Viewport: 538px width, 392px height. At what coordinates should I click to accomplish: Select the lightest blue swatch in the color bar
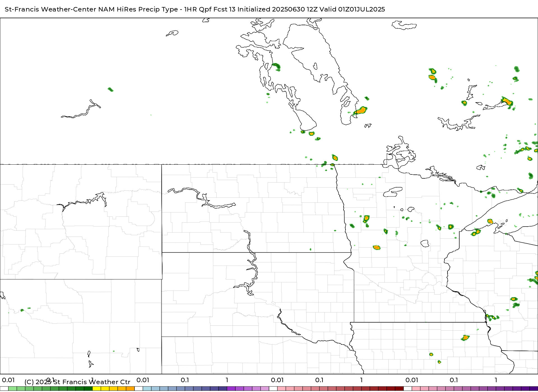pyautogui.click(x=147, y=389)
